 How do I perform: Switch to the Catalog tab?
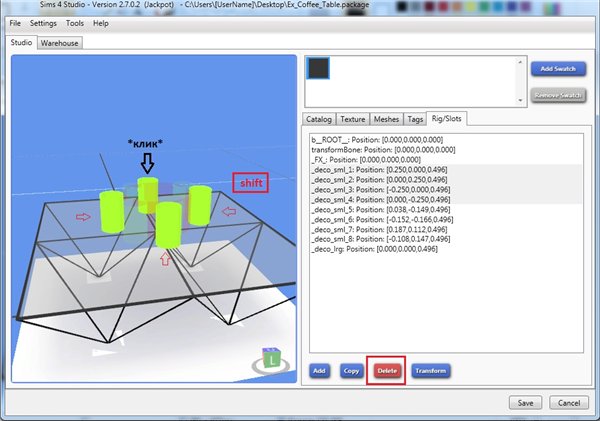pos(319,119)
